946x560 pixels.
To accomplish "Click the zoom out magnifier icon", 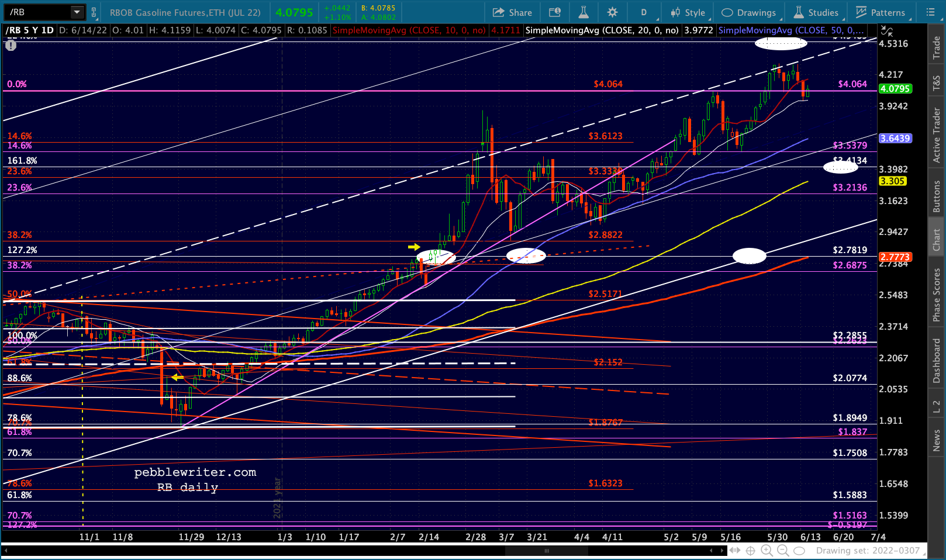I will [x=783, y=551].
